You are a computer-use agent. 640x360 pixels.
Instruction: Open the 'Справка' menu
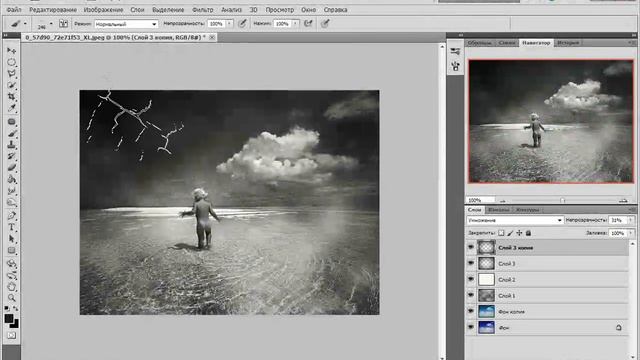click(x=335, y=9)
